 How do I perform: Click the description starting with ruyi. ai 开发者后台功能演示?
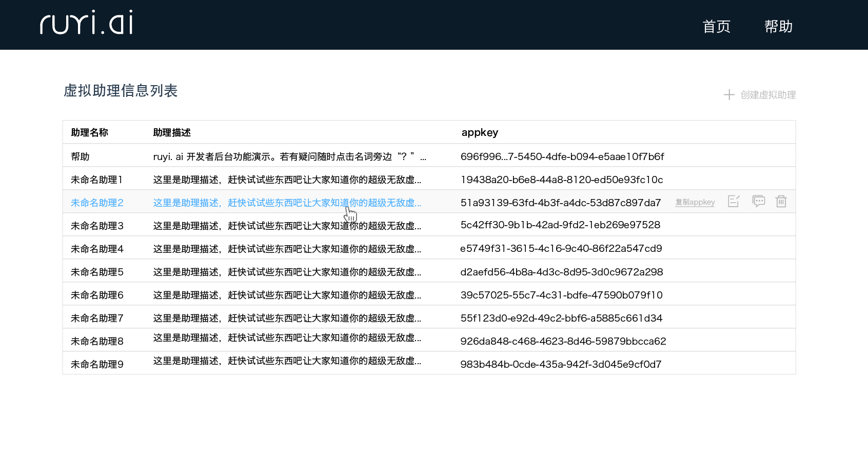(x=290, y=156)
